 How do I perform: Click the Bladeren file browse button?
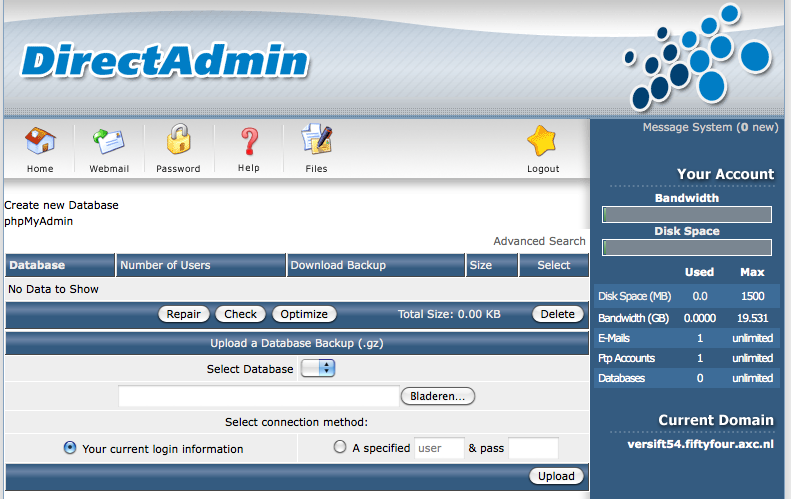(x=437, y=396)
